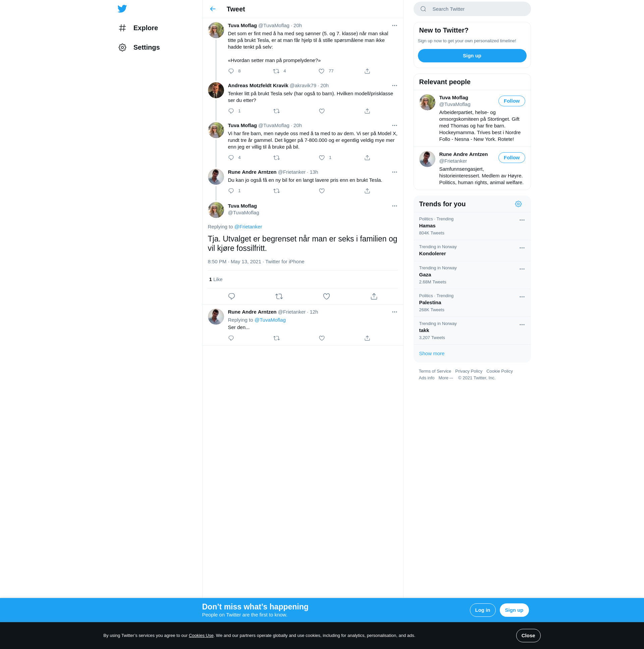Click into the Search Twitter field
644x649 pixels.
472,9
